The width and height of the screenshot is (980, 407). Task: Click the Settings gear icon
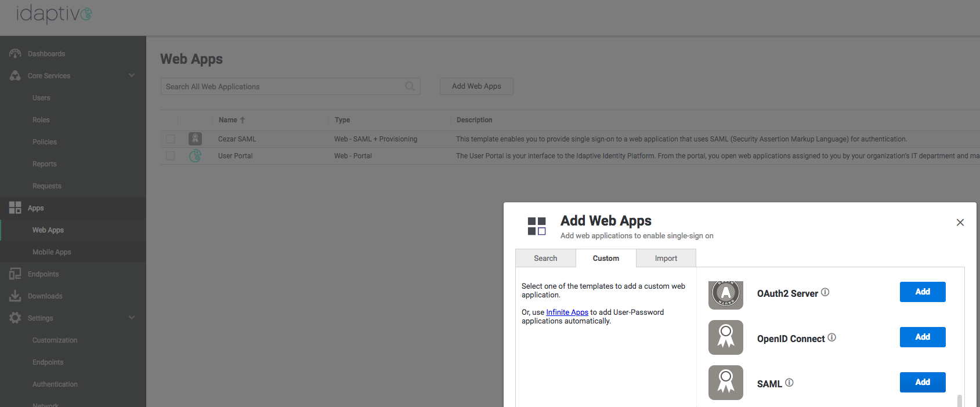coord(15,318)
